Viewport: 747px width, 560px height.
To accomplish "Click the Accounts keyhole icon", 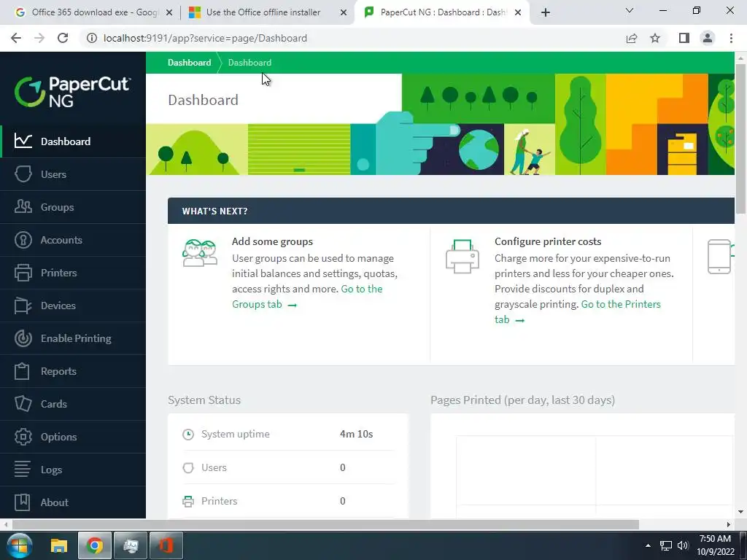I will tap(23, 239).
